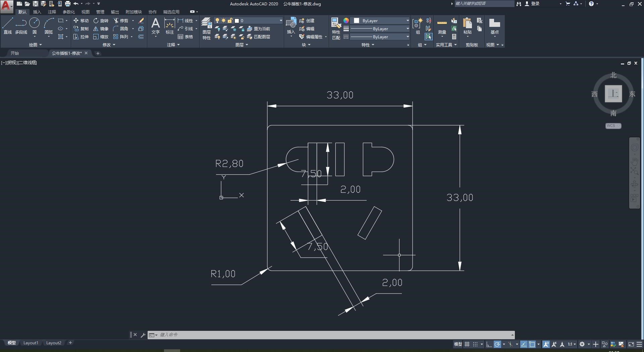
Task: Switch to the Start (开始) file tab
Action: [14, 53]
